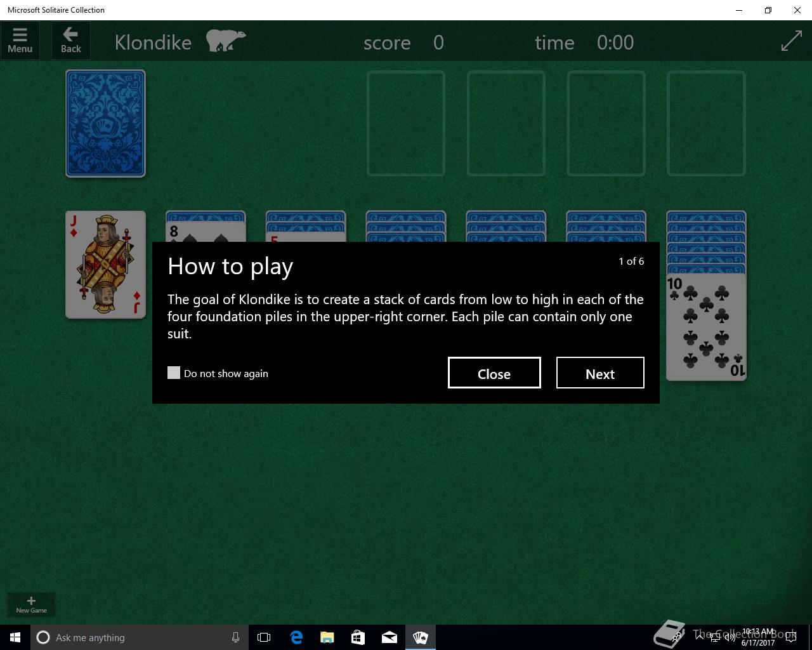This screenshot has width=812, height=650.
Task: Open the Menu hamburger button
Action: 20,41
